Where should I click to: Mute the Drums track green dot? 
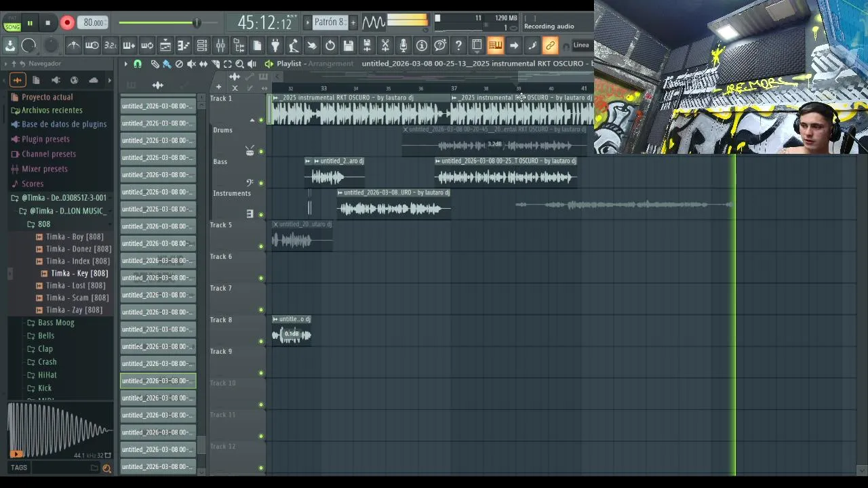coord(261,152)
